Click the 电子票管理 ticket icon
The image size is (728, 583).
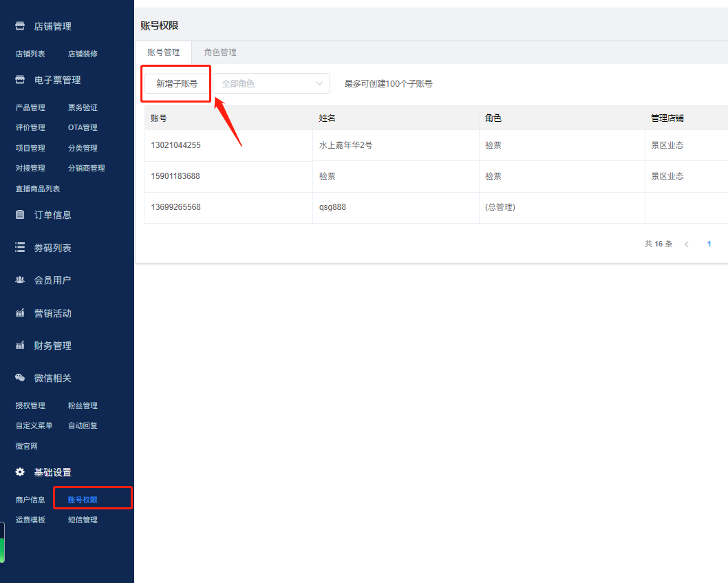pyautogui.click(x=20, y=80)
